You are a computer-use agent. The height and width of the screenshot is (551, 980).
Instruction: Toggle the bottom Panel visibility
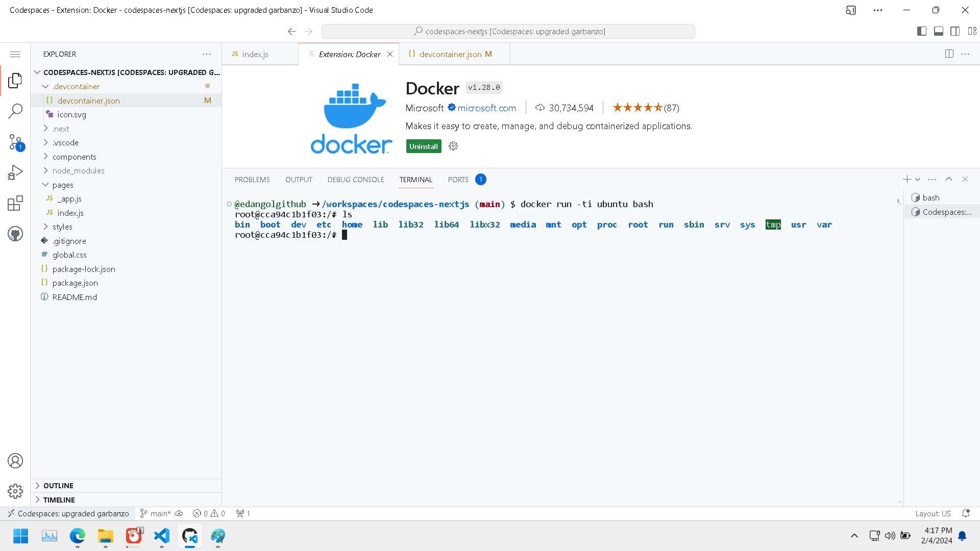[x=939, y=32]
